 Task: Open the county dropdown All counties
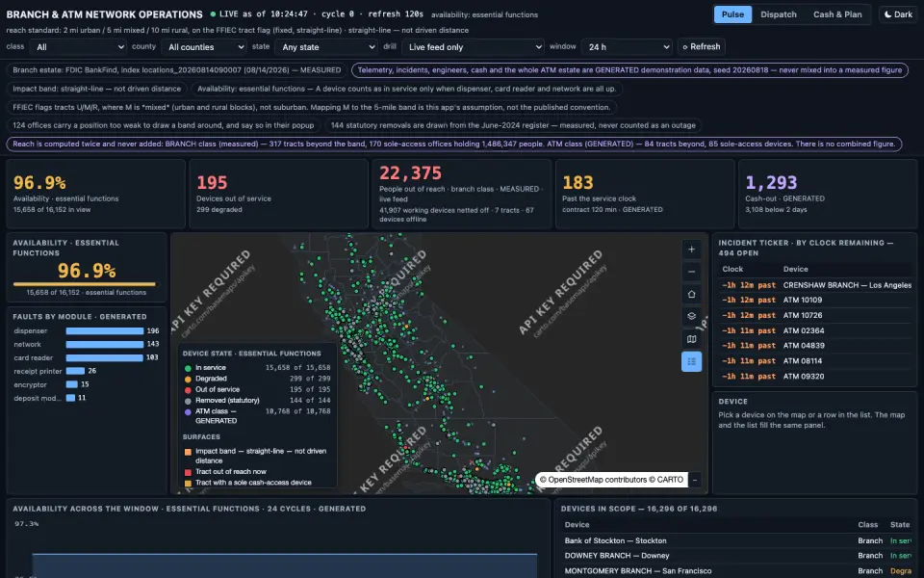(204, 46)
